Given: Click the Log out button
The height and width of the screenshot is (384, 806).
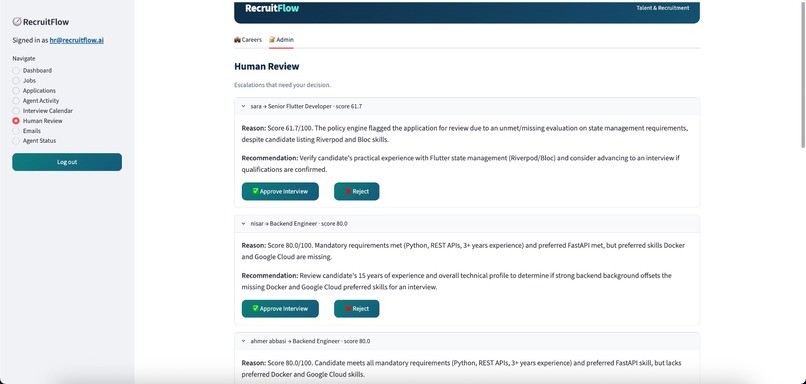Looking at the screenshot, I should 67,162.
